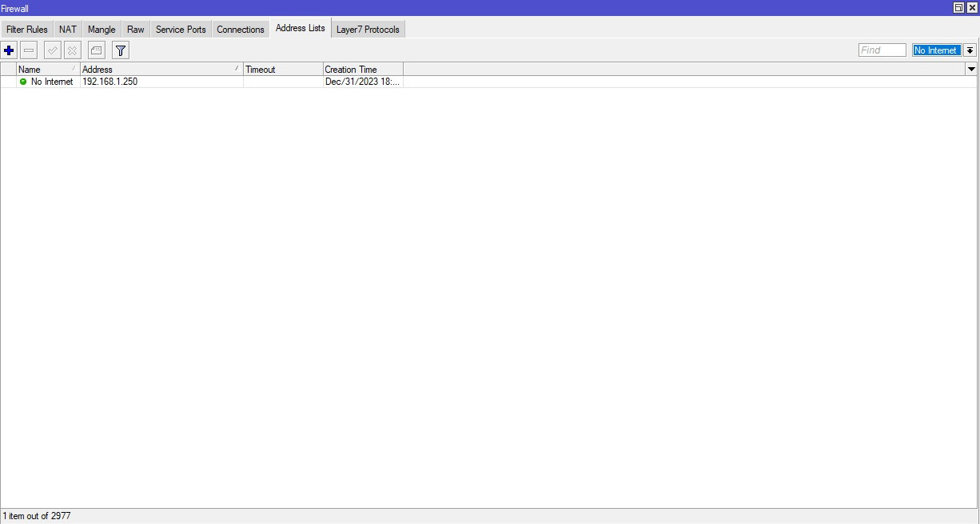
Task: Click the checkmark Enable icon
Action: [52, 50]
